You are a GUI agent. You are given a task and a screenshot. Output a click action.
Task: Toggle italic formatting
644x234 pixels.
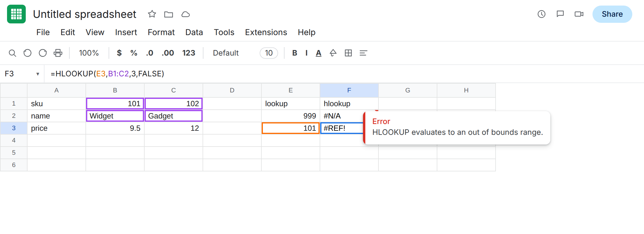[x=306, y=53]
